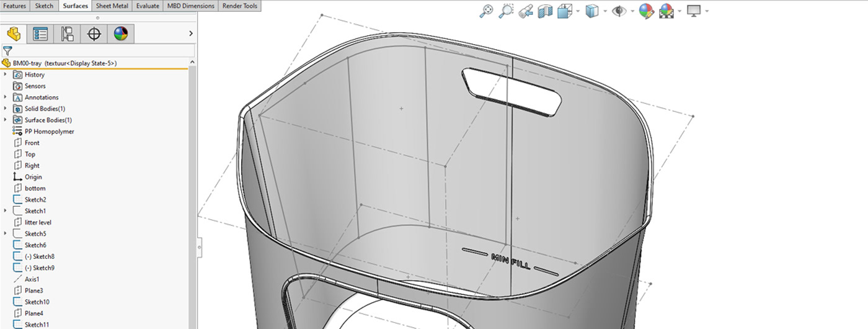The height and width of the screenshot is (329, 868).
Task: Switch to the ConfigurationManager tab
Action: pos(67,34)
